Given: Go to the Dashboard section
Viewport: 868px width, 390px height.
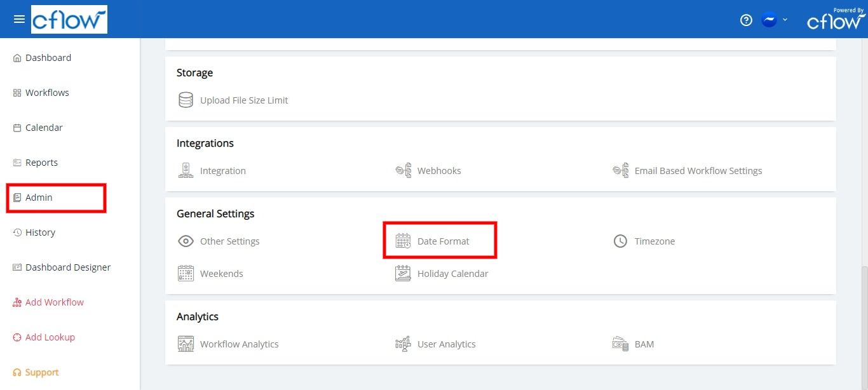Looking at the screenshot, I should [48, 57].
